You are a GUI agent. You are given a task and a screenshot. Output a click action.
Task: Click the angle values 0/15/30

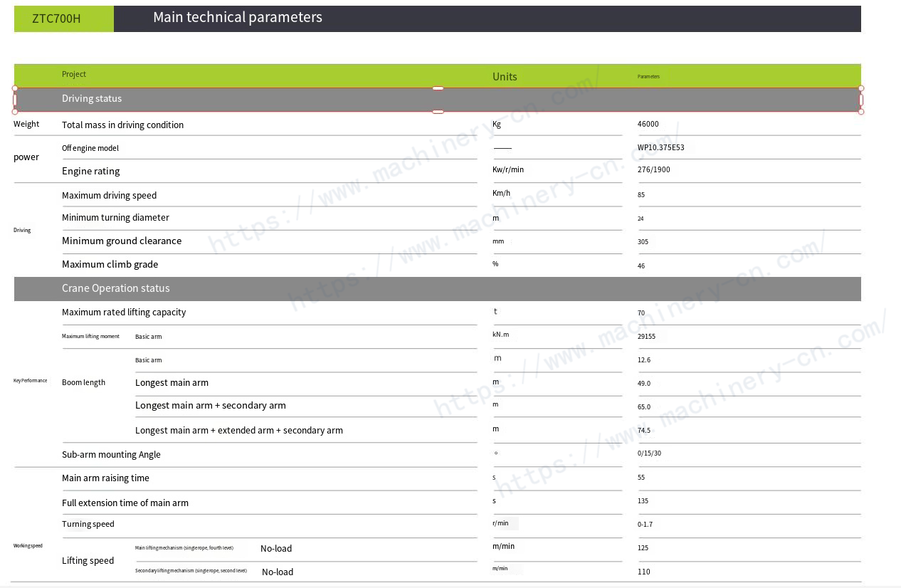point(649,453)
